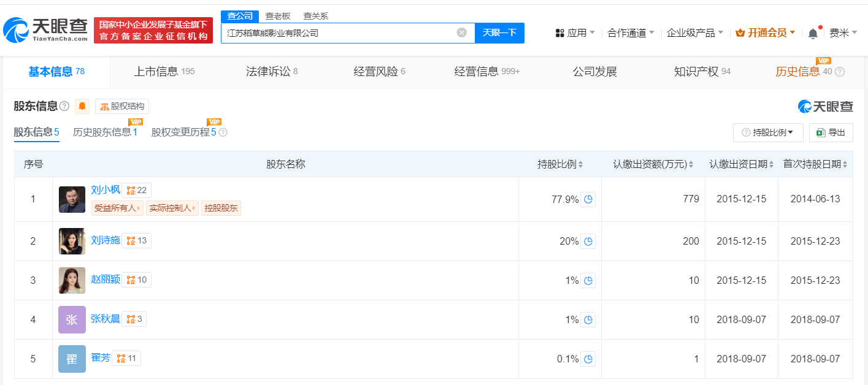Click pie chart icon beside 翟芳's 0.1% stake
Viewport: 868px width, 385px height.
pyautogui.click(x=588, y=359)
